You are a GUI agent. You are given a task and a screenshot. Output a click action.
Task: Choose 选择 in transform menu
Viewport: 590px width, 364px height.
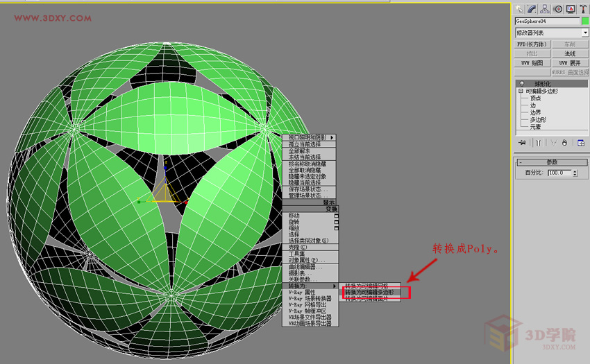tap(310, 234)
